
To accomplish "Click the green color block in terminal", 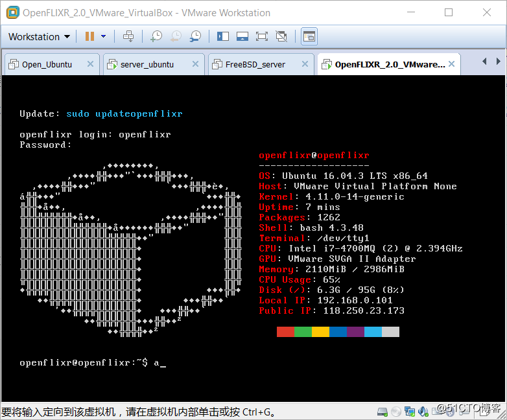I will 303,332.
